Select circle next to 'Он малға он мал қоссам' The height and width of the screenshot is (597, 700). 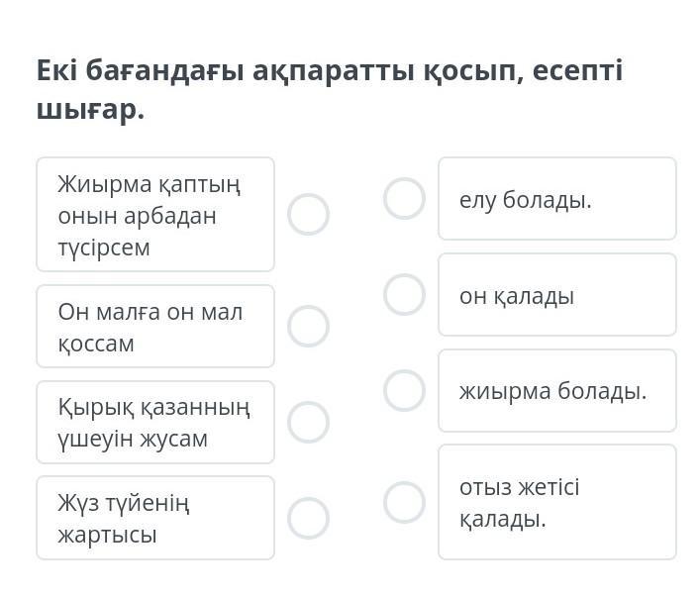click(308, 326)
